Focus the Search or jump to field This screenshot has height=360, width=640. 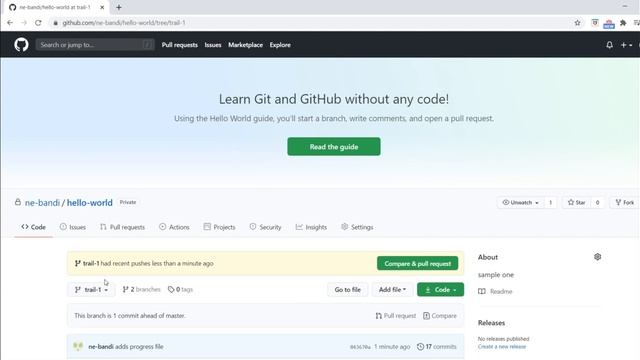pos(95,44)
